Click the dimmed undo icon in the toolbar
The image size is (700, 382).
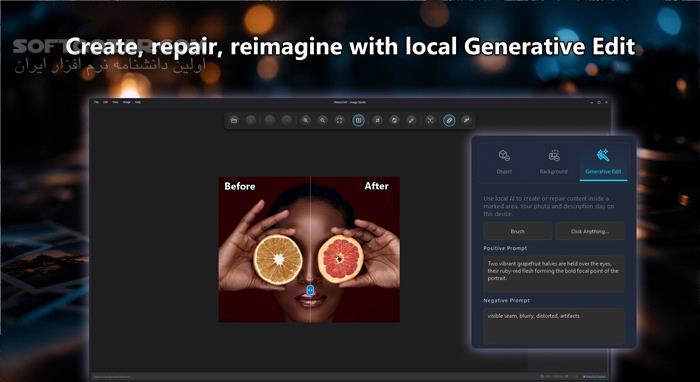270,120
